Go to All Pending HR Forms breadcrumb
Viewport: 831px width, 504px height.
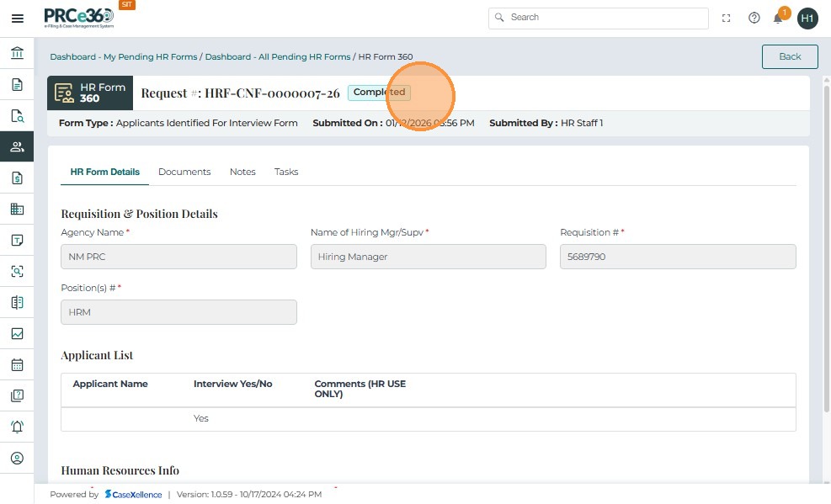(x=278, y=57)
